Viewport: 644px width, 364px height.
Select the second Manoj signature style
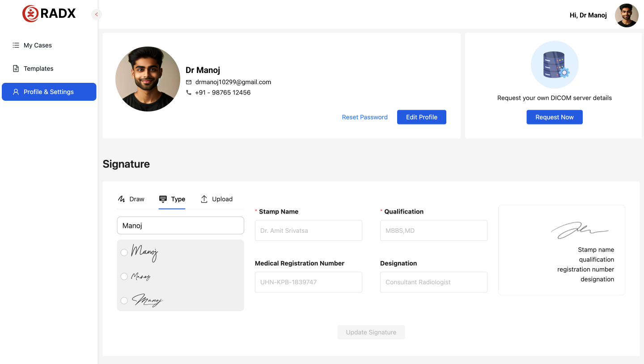click(x=124, y=277)
